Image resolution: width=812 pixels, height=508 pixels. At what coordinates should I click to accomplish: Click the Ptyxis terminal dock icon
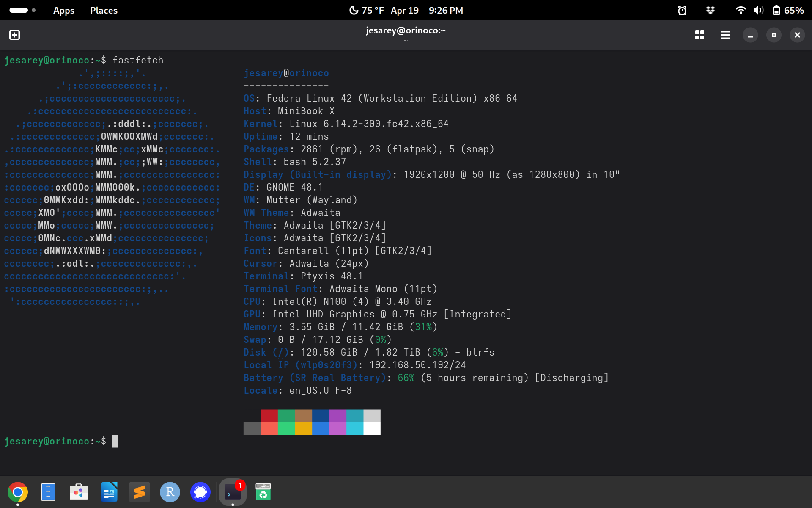point(232,492)
